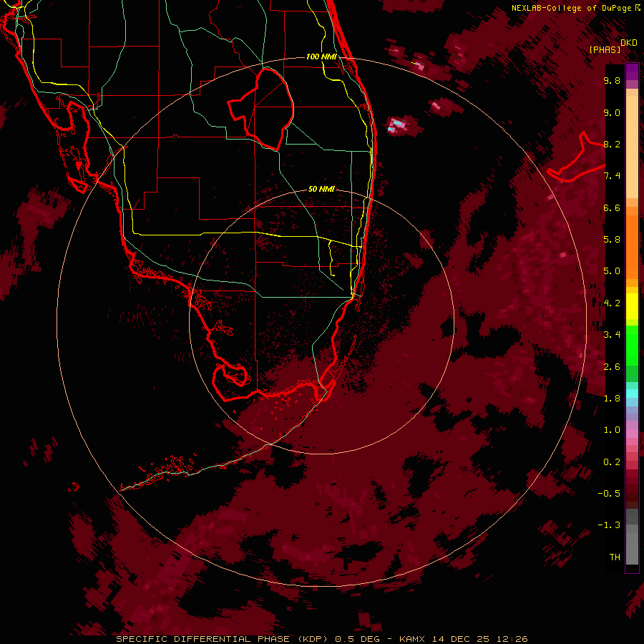Image resolution: width=644 pixels, height=644 pixels.
Task: Select the -1.3 scale value label
Action: (609, 525)
